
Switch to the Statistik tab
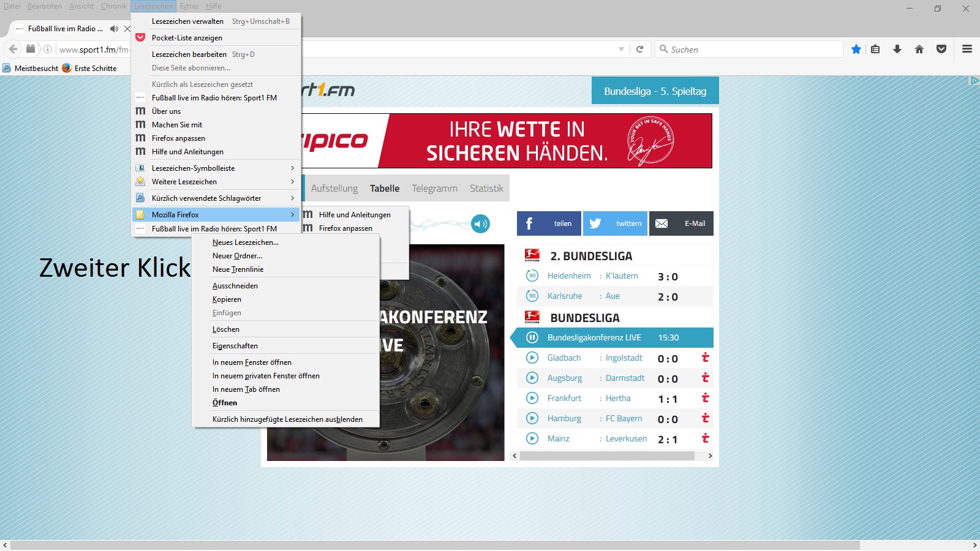(486, 189)
